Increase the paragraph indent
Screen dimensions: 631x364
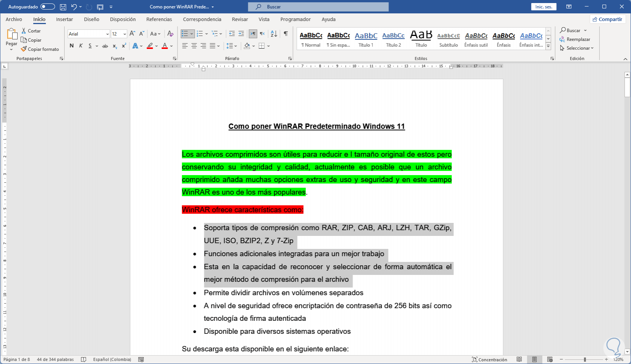click(x=241, y=34)
